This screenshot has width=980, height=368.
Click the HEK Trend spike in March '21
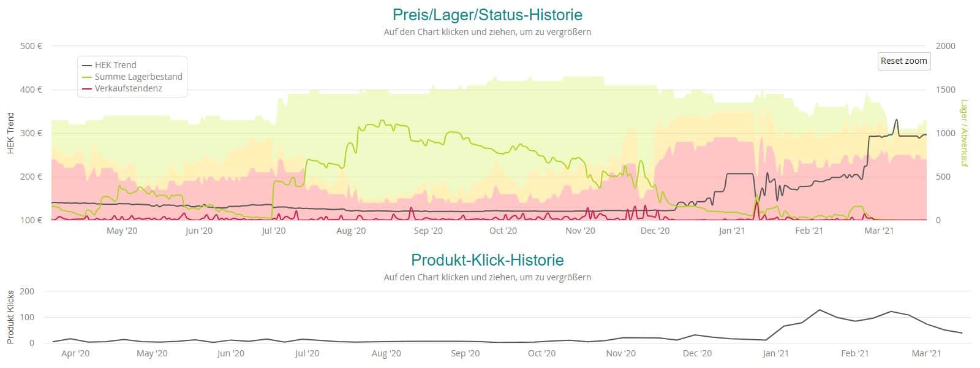(x=897, y=120)
